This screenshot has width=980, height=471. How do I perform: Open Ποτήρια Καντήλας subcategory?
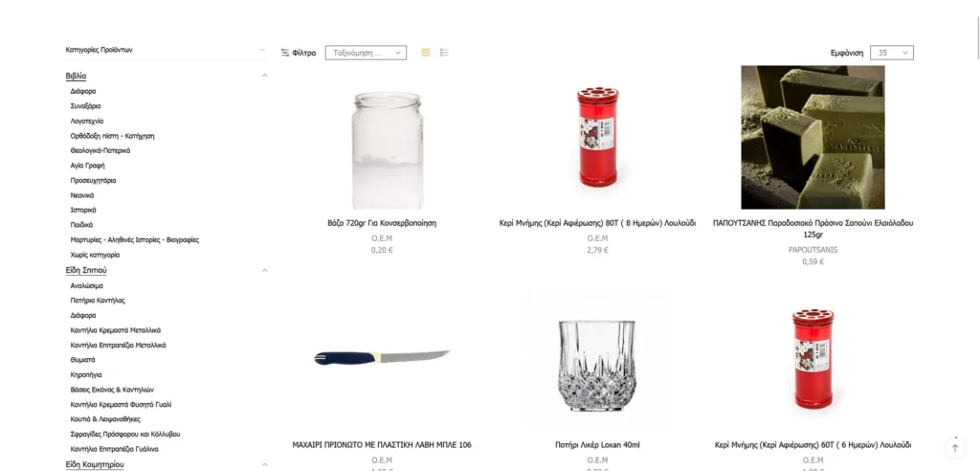coord(98,301)
